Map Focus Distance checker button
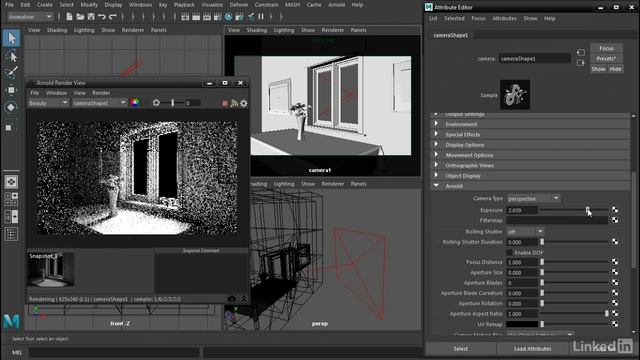Screen dimensions: 640x360 (615, 262)
